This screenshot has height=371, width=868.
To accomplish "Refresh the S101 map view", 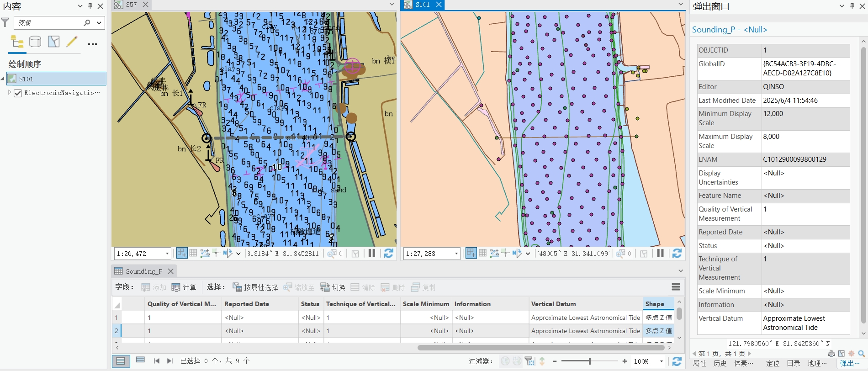I will tap(677, 253).
